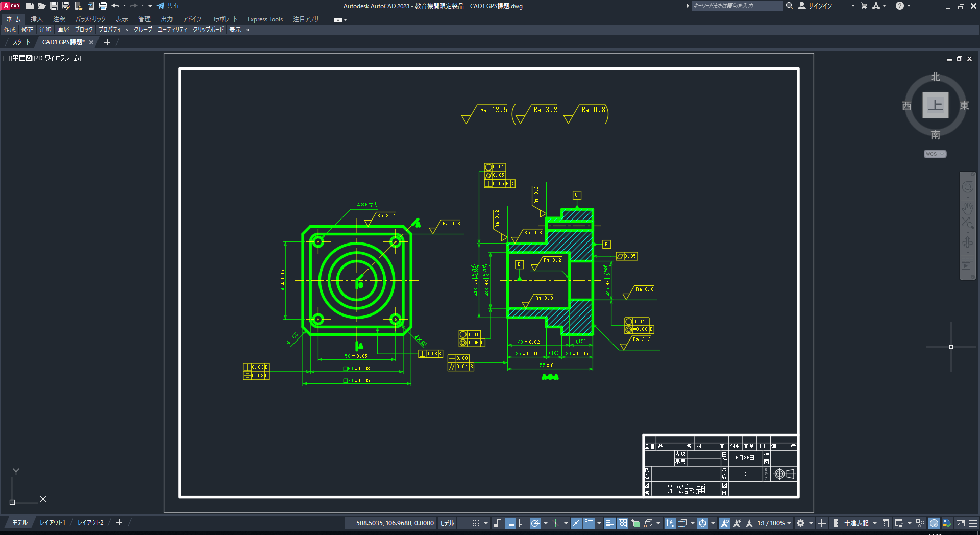Expand the サインイン account dropdown

point(853,6)
